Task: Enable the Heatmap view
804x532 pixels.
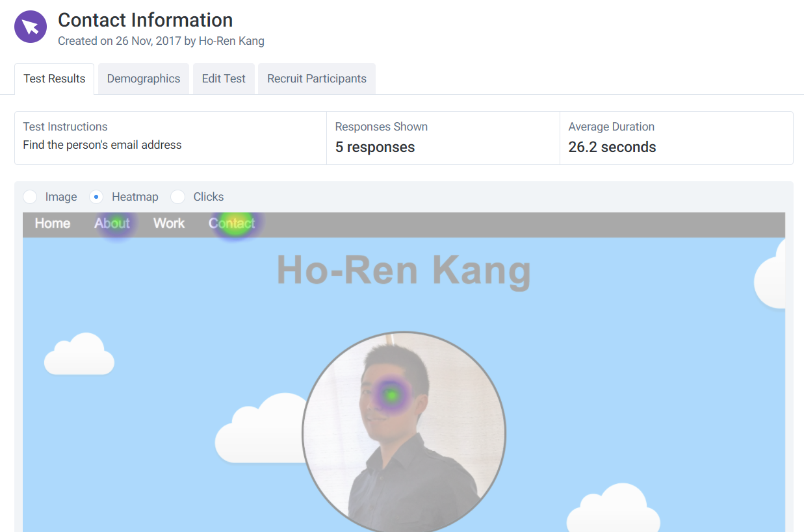Action: click(96, 196)
